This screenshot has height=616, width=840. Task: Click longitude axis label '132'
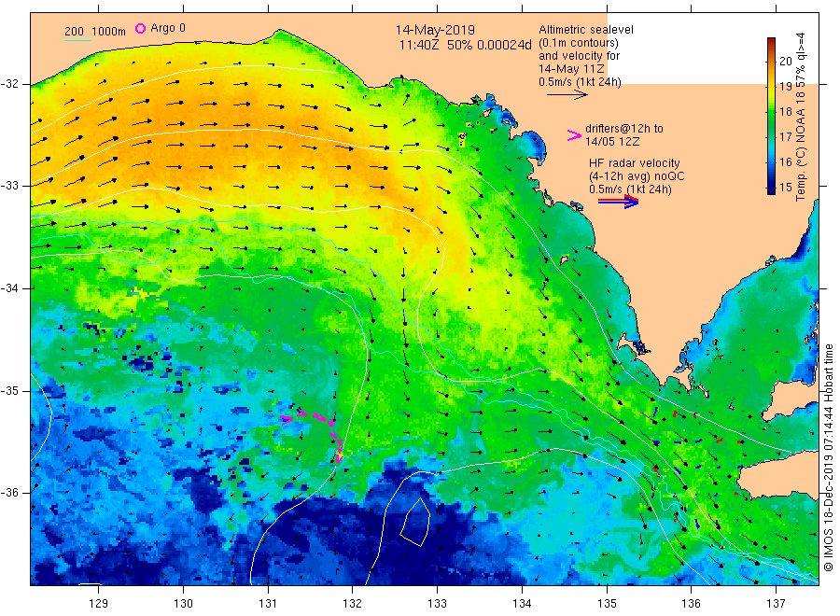click(353, 604)
